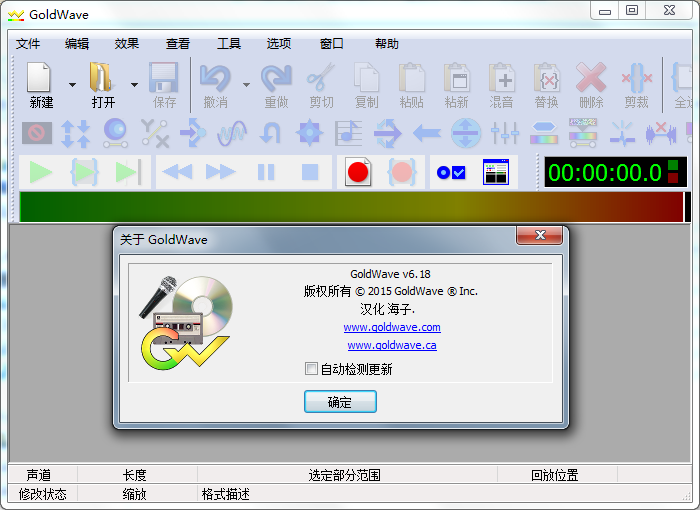Open the 编辑 menu
Viewport: 700px width, 510px height.
pos(77,44)
